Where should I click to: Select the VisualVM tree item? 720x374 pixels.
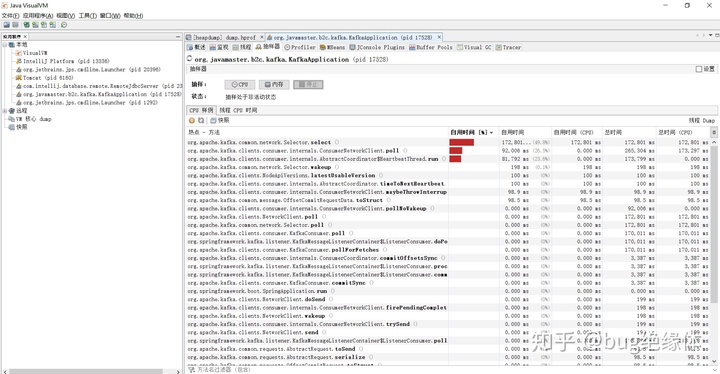[31, 53]
